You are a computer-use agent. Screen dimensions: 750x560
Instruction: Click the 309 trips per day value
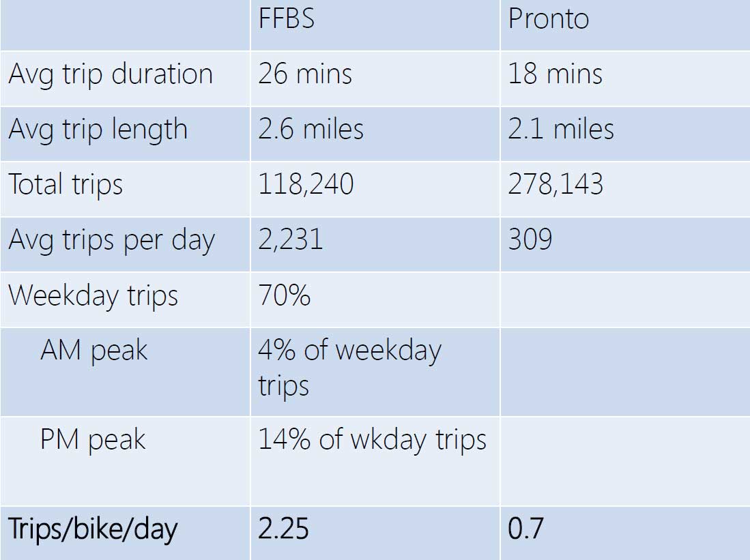point(530,240)
